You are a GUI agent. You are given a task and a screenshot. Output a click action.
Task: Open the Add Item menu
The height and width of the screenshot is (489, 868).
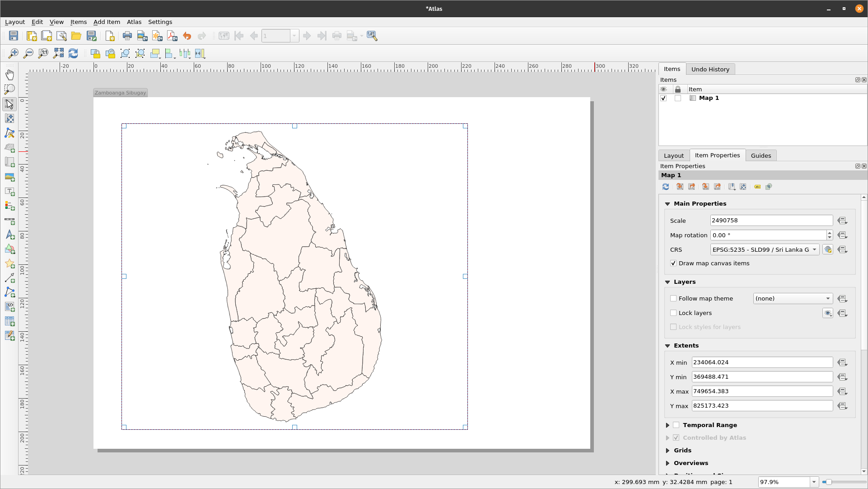tap(107, 22)
